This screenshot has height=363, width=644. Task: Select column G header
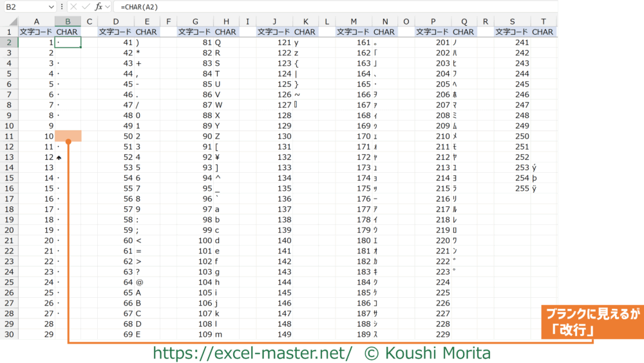point(195,21)
